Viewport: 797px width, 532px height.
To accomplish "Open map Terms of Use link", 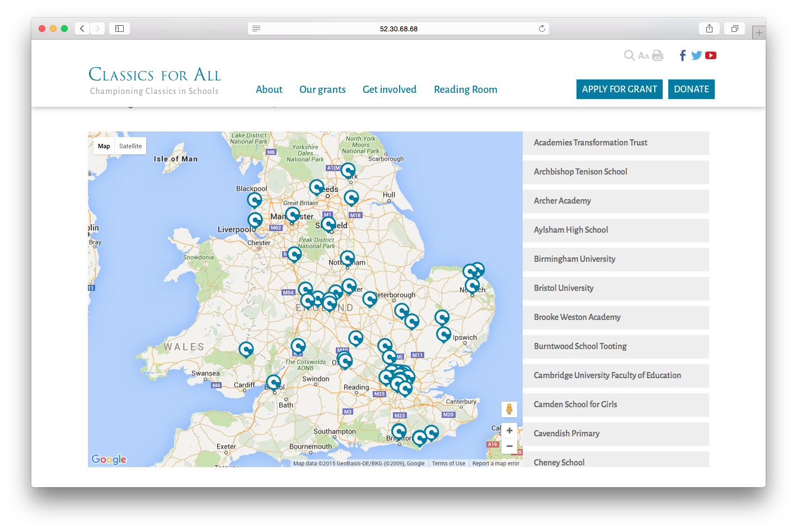I will coord(448,463).
